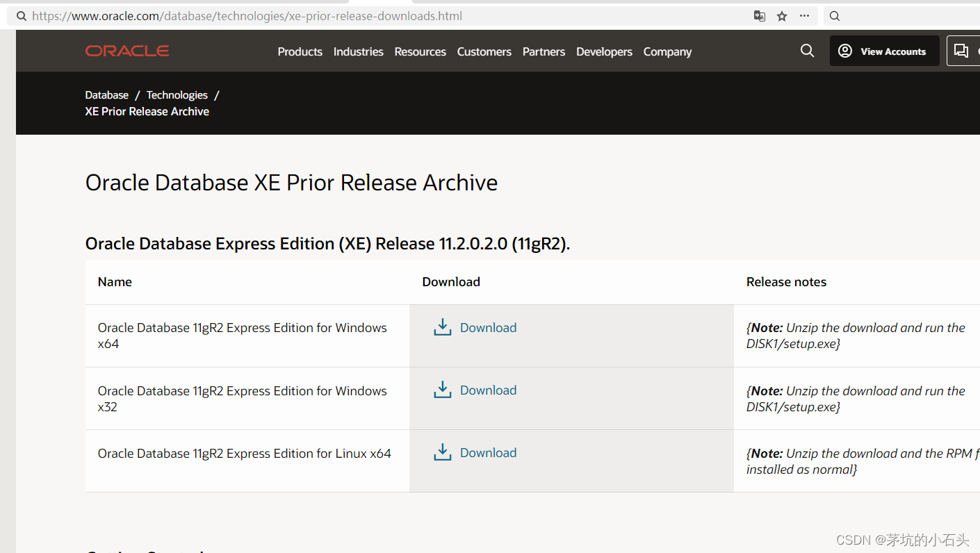Click the 'Download' column header

click(451, 282)
